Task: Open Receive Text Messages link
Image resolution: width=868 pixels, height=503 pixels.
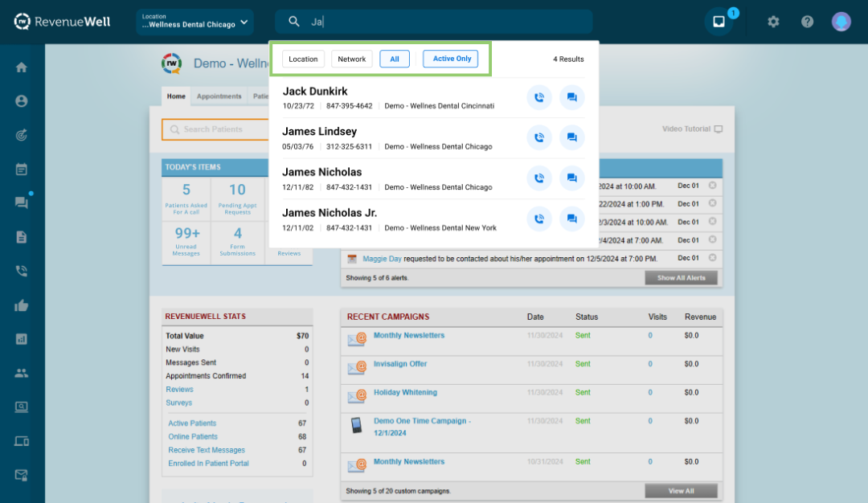Action: pos(207,450)
